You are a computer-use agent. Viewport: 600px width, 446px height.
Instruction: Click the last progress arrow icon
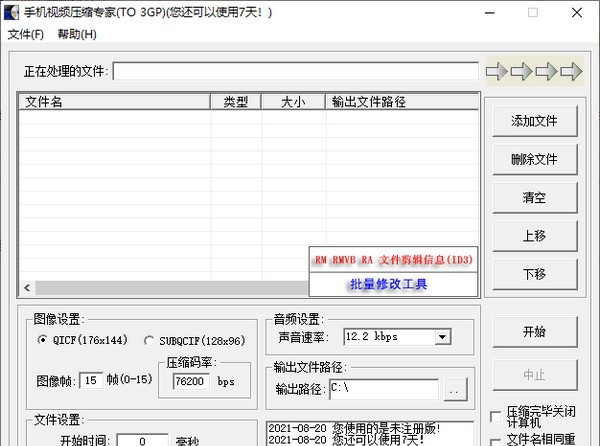pos(571,71)
